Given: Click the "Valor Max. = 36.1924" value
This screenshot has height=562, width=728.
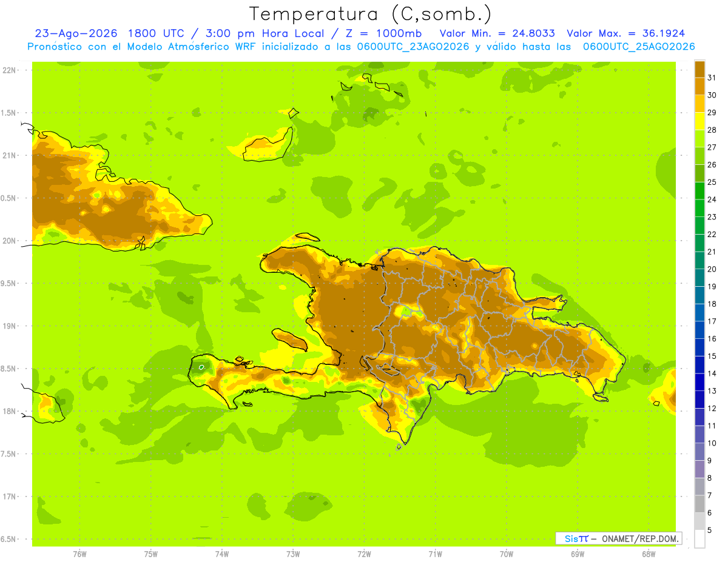Looking at the screenshot, I should tap(626, 33).
